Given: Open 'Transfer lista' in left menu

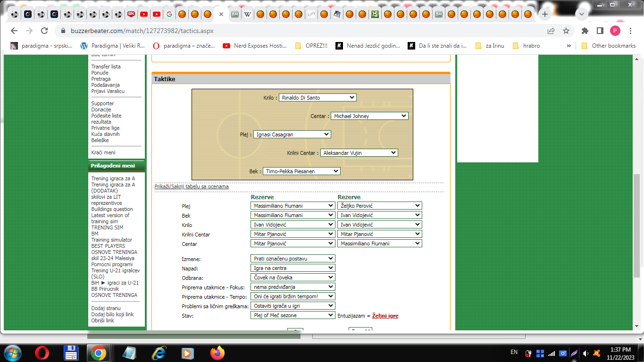Looking at the screenshot, I should 106,67.
